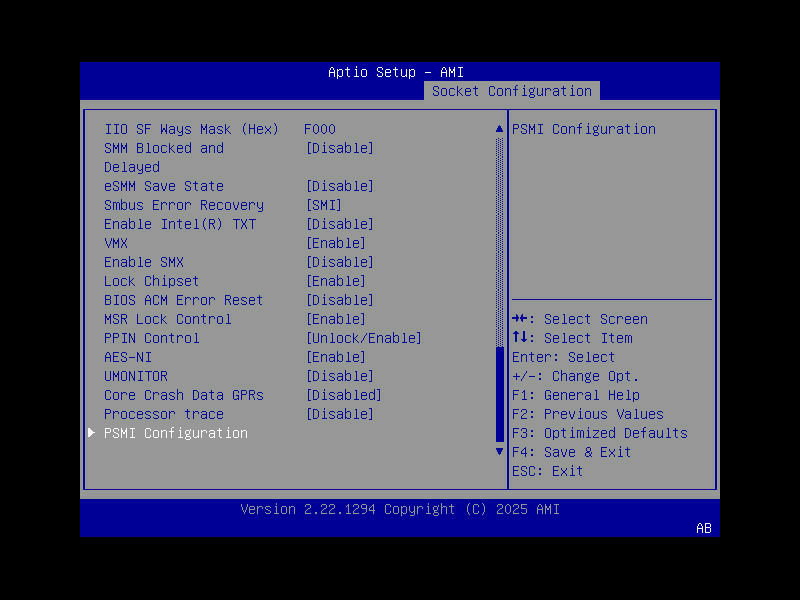Click the PSMI Configuration arrow indicator
Viewport: 800px width, 600px height.
(x=91, y=433)
